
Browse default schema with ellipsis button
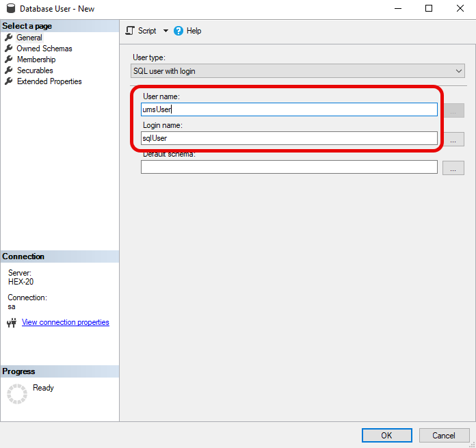click(x=453, y=168)
